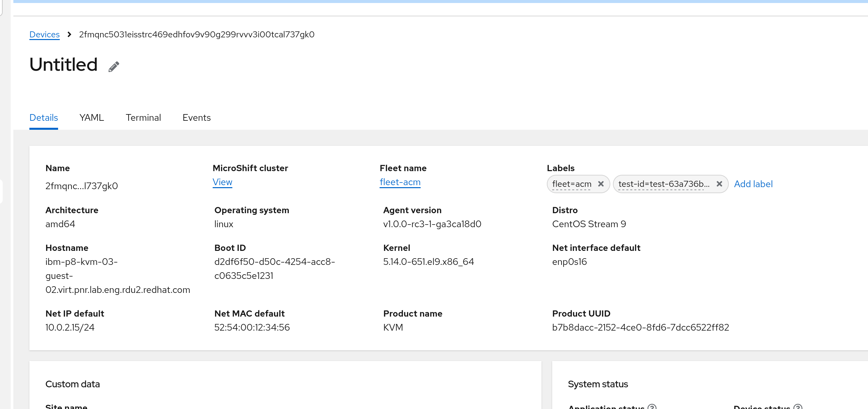Switch to the YAML tab
The height and width of the screenshot is (409, 868).
click(92, 117)
